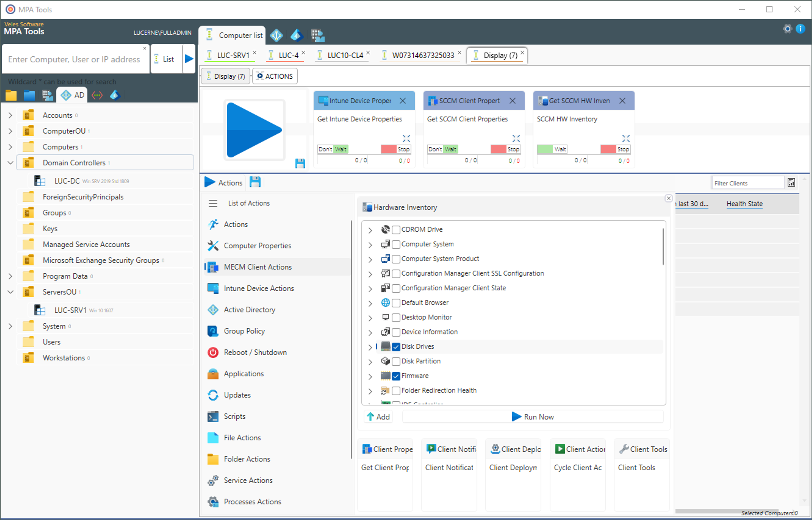The width and height of the screenshot is (812, 520).
Task: Open the Computer list tab
Action: click(232, 35)
